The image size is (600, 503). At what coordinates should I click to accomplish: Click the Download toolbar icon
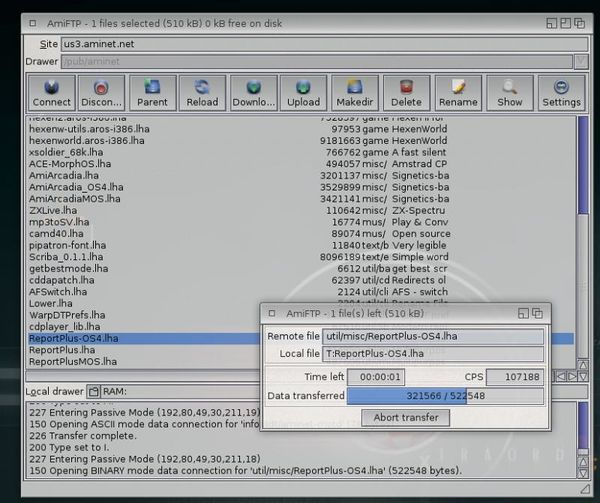[254, 92]
